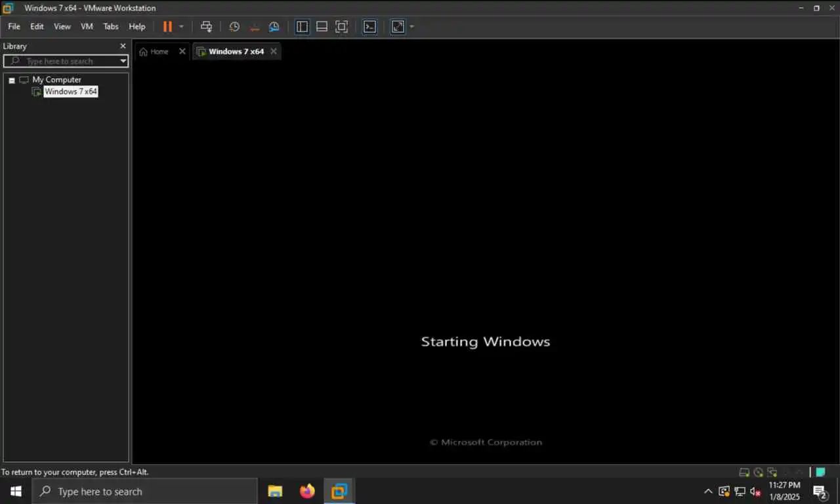Open the stretch mode dropdown arrow

tap(411, 27)
